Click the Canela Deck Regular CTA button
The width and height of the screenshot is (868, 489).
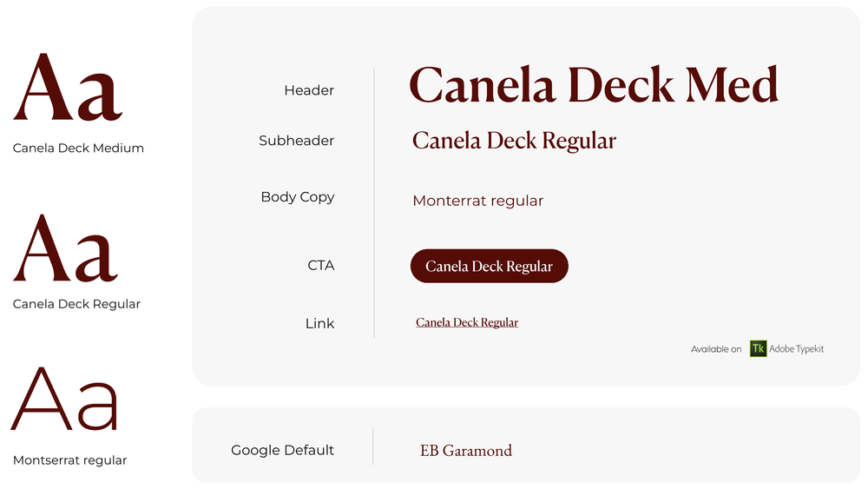(x=489, y=266)
